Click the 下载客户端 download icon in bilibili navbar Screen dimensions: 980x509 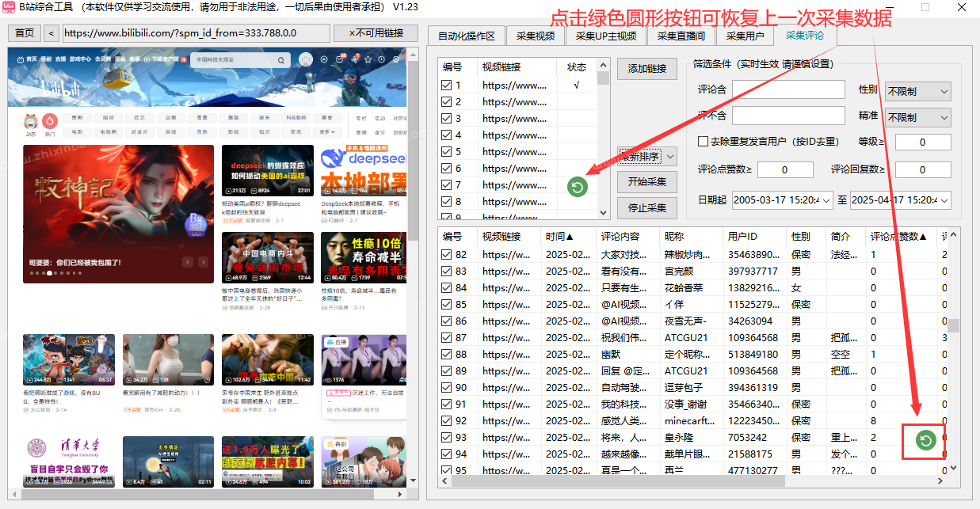pyautogui.click(x=147, y=59)
